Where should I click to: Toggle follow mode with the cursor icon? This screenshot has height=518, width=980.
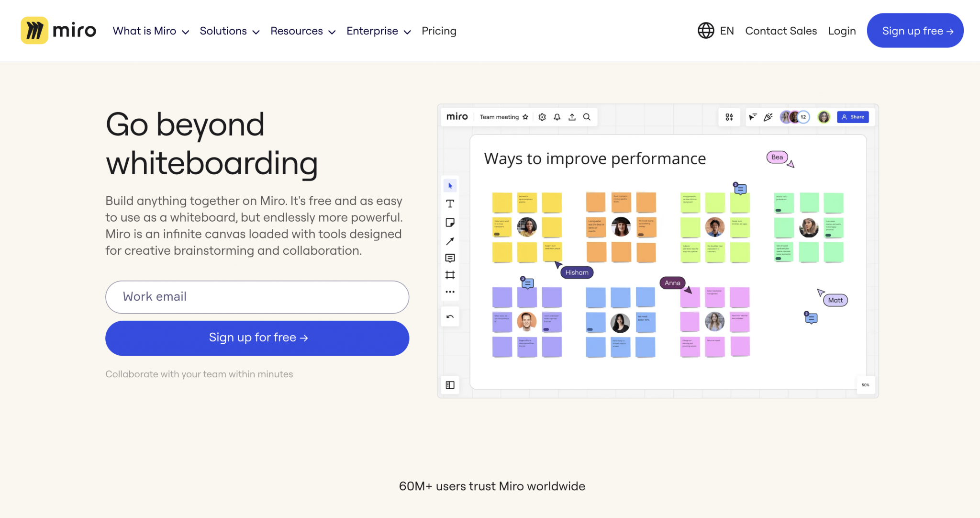753,116
